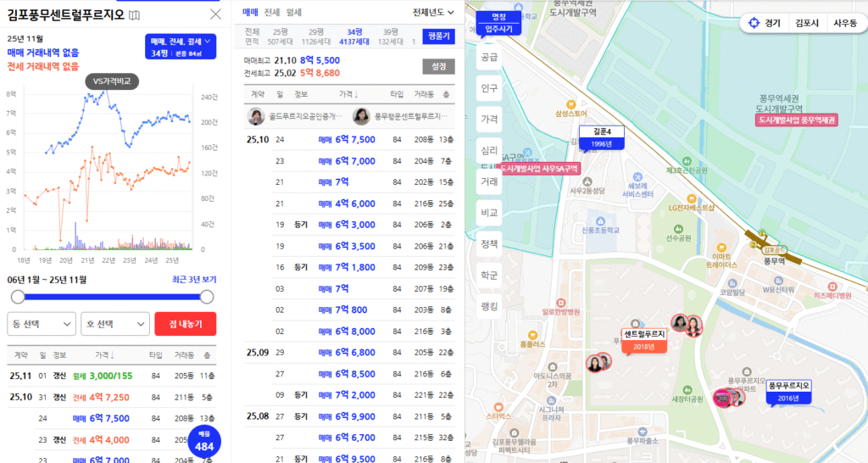Select the 39평 132세대 size option
The height and width of the screenshot is (463, 868).
click(x=390, y=36)
